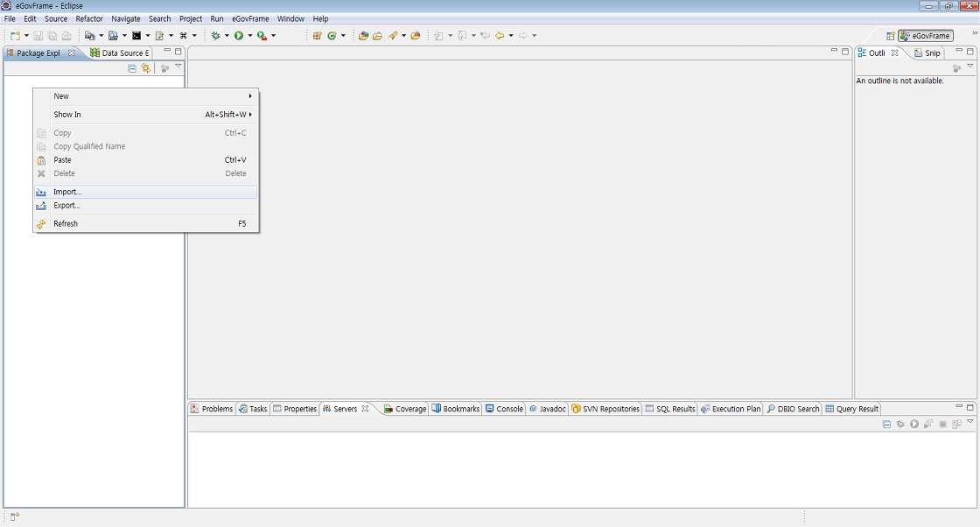Click the Open Type toolbar icon

click(364, 36)
